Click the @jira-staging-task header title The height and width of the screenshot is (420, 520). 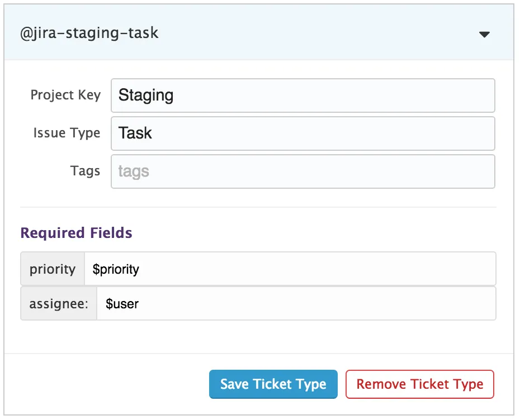[89, 33]
